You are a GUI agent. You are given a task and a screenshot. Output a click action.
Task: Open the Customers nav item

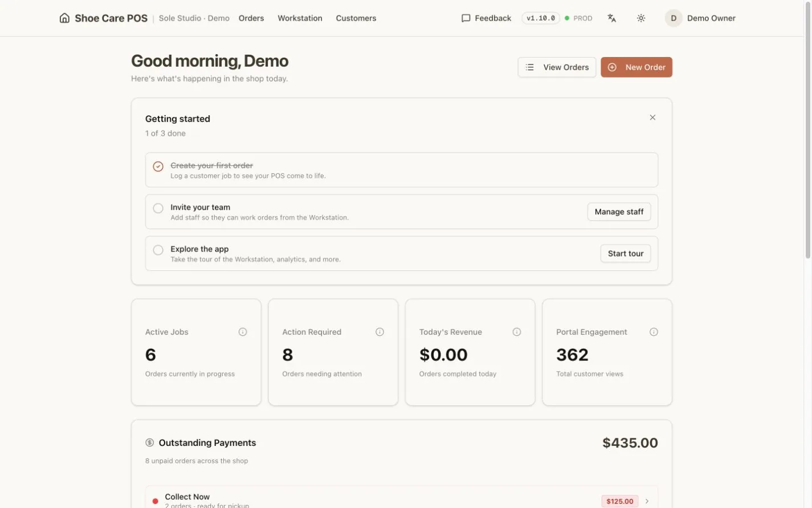tap(356, 18)
